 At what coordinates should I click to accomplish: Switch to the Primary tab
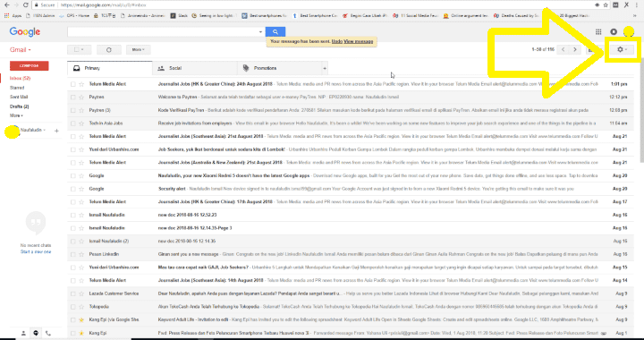[110, 68]
